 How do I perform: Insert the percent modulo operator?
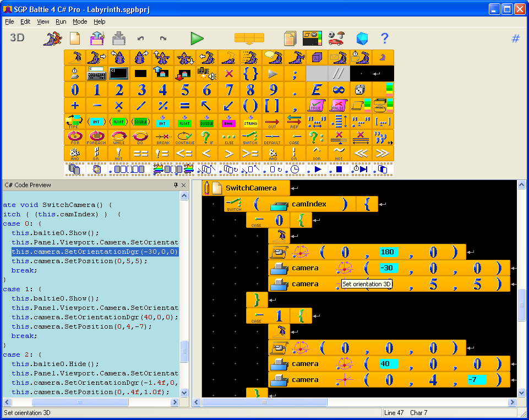pos(162,106)
